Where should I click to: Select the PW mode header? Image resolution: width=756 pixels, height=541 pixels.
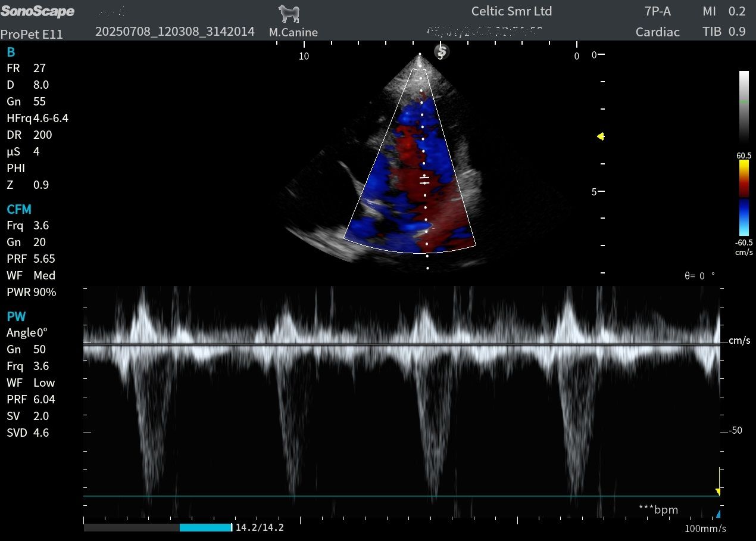pos(17,316)
